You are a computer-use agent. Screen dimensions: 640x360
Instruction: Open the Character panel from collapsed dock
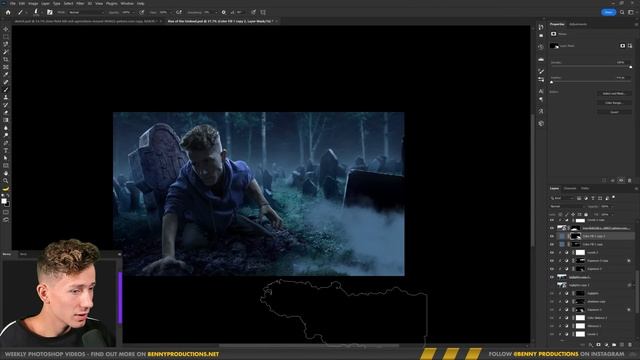[x=541, y=91]
